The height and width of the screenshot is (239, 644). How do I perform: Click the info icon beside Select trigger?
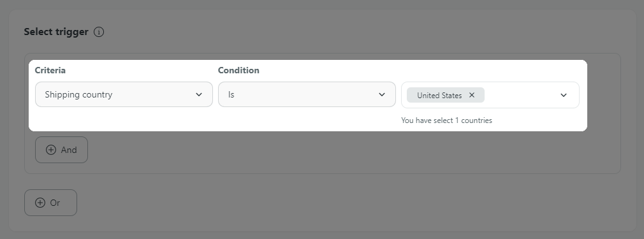[x=99, y=32]
